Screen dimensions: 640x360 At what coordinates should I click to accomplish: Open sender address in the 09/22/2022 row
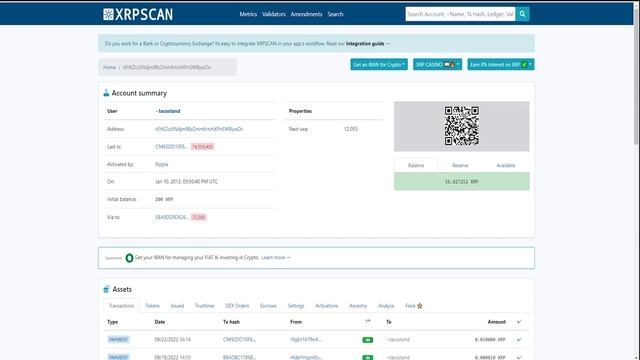coord(306,340)
